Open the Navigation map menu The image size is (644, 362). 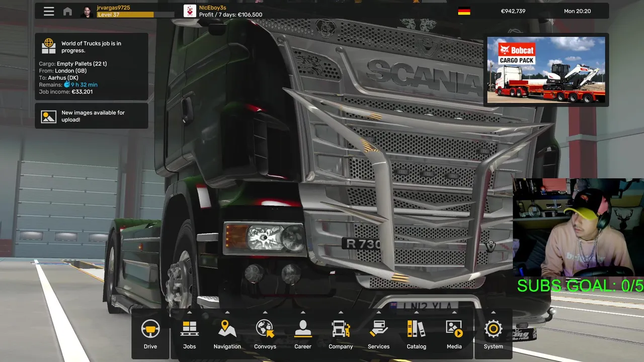[x=227, y=334]
